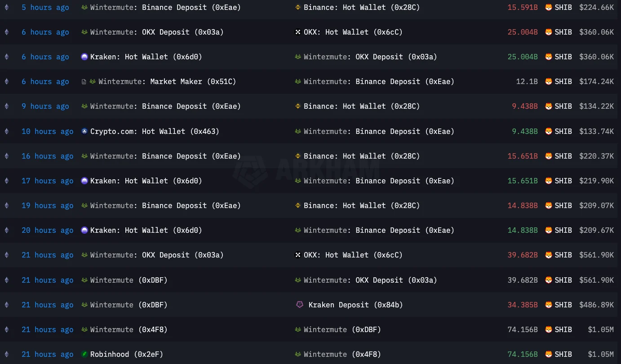The height and width of the screenshot is (364, 621).
Task: Click the pink Kraken Deposit icon
Action: (x=300, y=305)
